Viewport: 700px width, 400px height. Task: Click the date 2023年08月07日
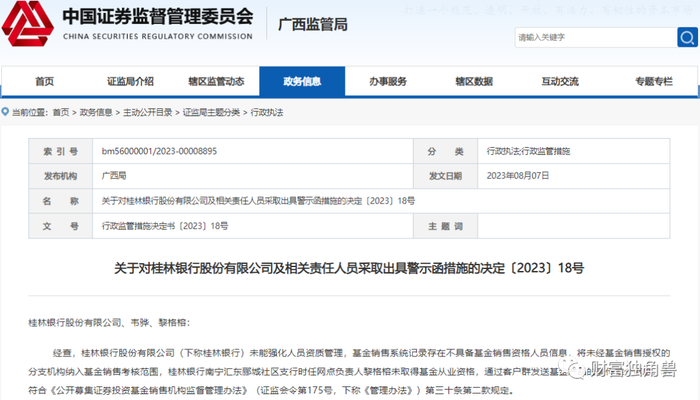click(x=518, y=176)
